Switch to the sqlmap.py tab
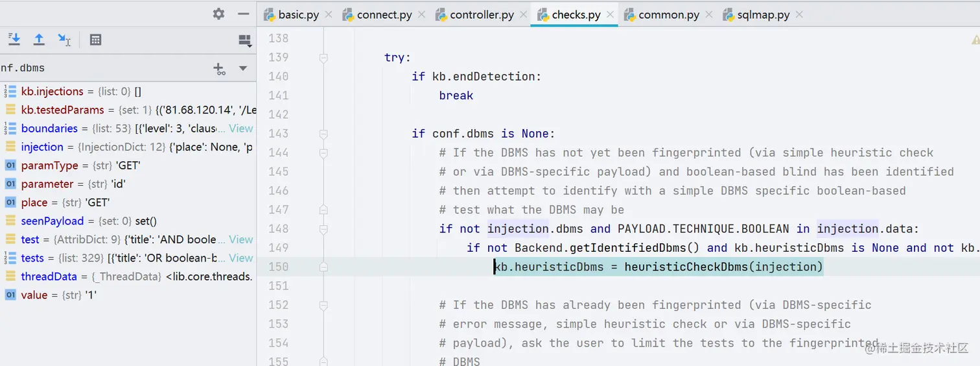This screenshot has width=980, height=366. pos(764,14)
